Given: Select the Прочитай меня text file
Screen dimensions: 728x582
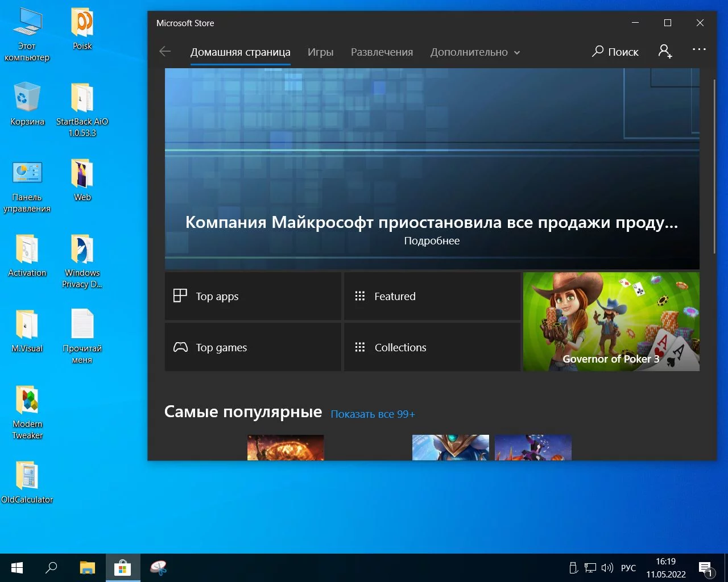Looking at the screenshot, I should click(82, 336).
